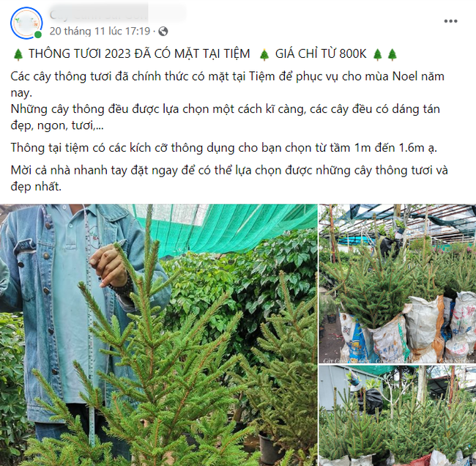Image resolution: width=476 pixels, height=466 pixels.
Task: Open the page's circular profile avatar
Action: click(26, 23)
